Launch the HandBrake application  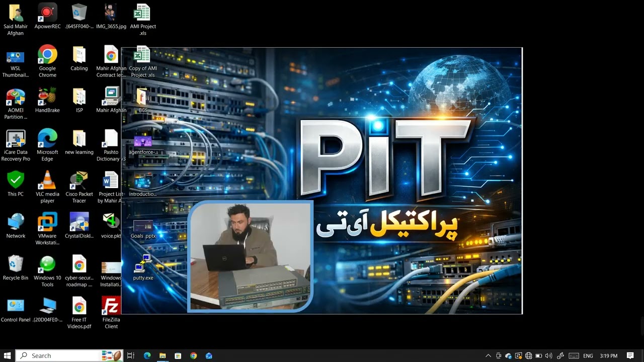47,100
